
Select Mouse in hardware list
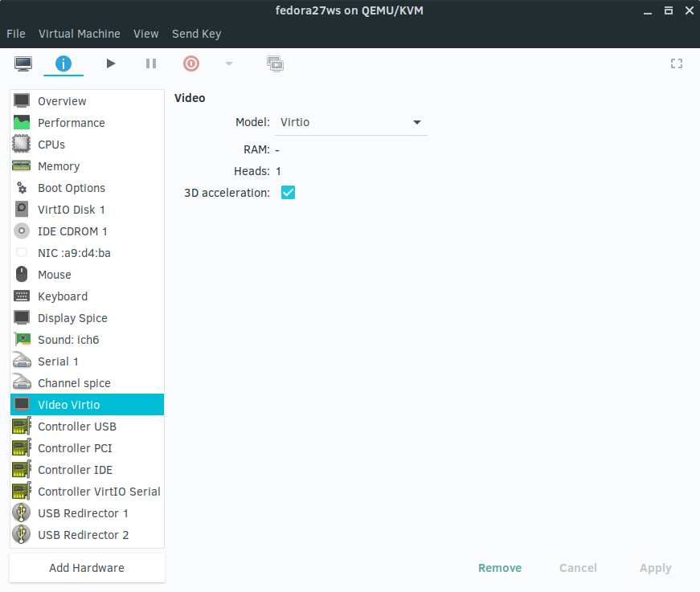pos(87,275)
